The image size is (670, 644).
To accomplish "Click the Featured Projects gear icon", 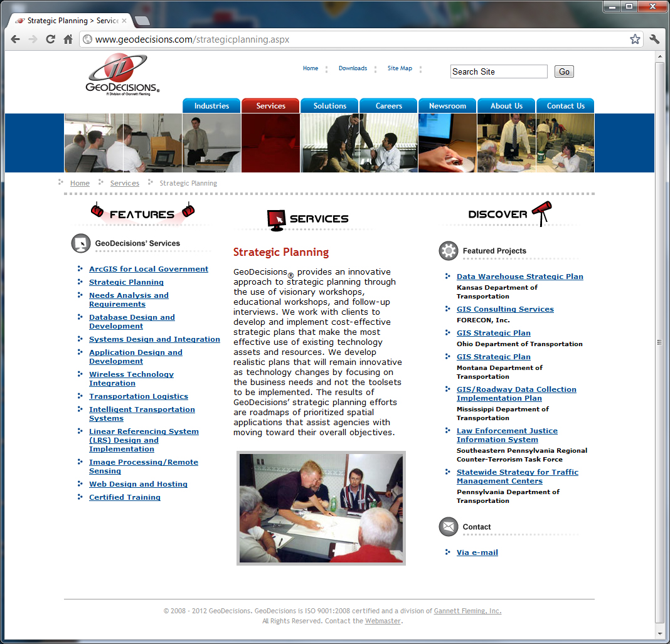I will click(448, 251).
